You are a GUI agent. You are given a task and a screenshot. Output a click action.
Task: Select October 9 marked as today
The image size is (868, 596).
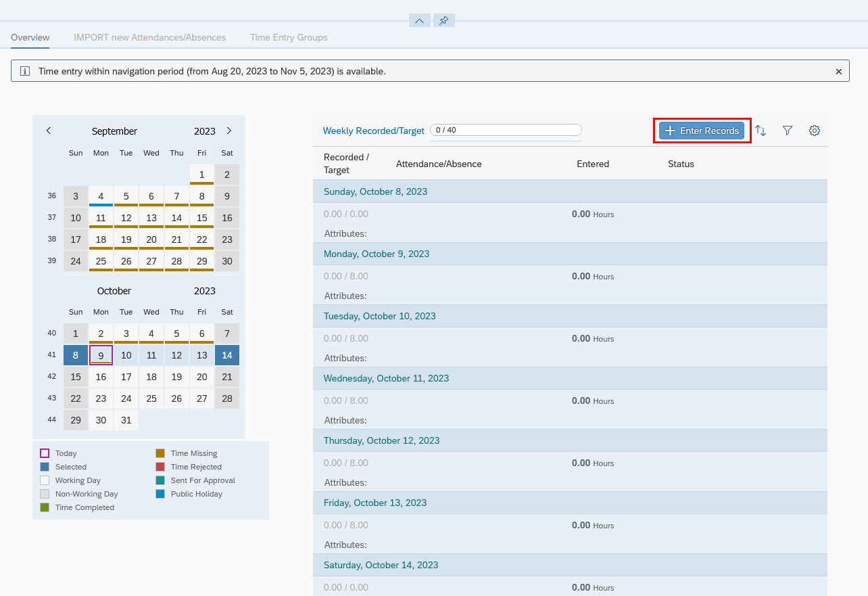click(x=101, y=355)
